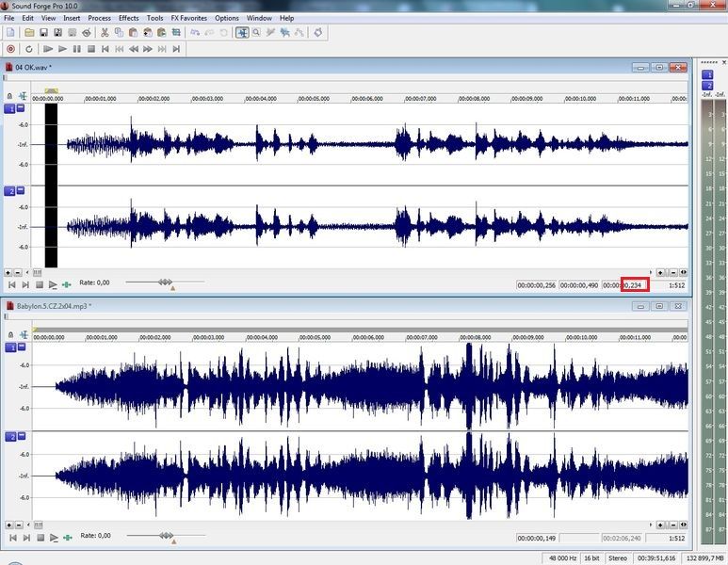728x565 pixels.
Task: Click the Trim/Crop icon
Action: (176, 33)
